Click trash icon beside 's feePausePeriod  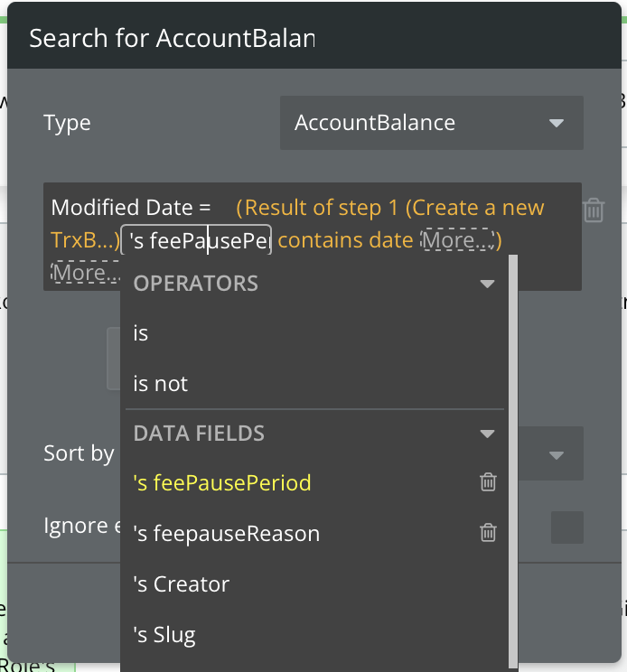[x=488, y=482]
